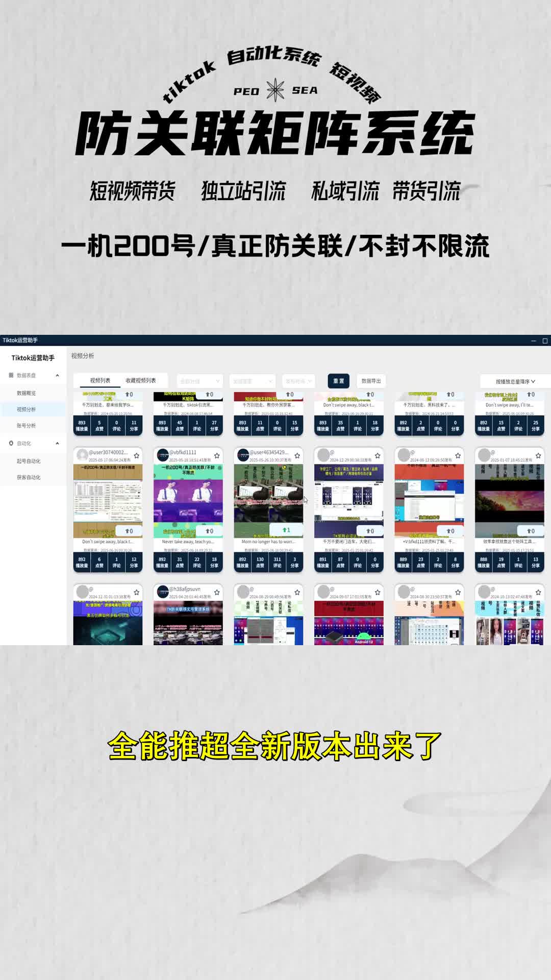This screenshot has height=980, width=551.
Task: Star the video published 2024-12-31 01:13:38
Action: tap(136, 593)
